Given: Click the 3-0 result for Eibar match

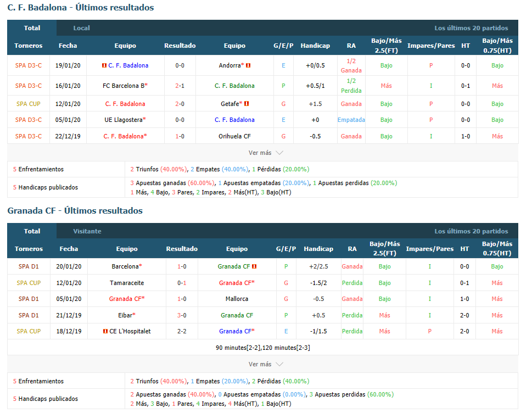Looking at the screenshot, I should pyautogui.click(x=182, y=315).
